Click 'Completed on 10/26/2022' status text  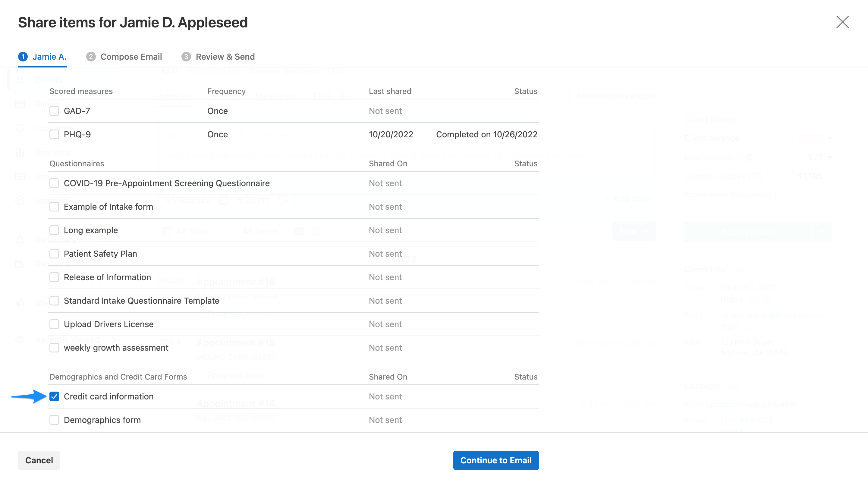pos(486,134)
